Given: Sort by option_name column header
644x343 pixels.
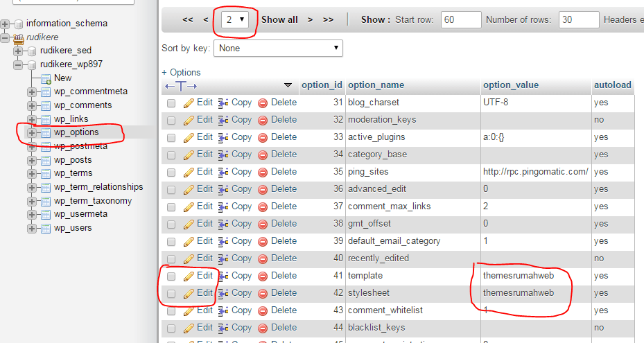Looking at the screenshot, I should [x=376, y=85].
